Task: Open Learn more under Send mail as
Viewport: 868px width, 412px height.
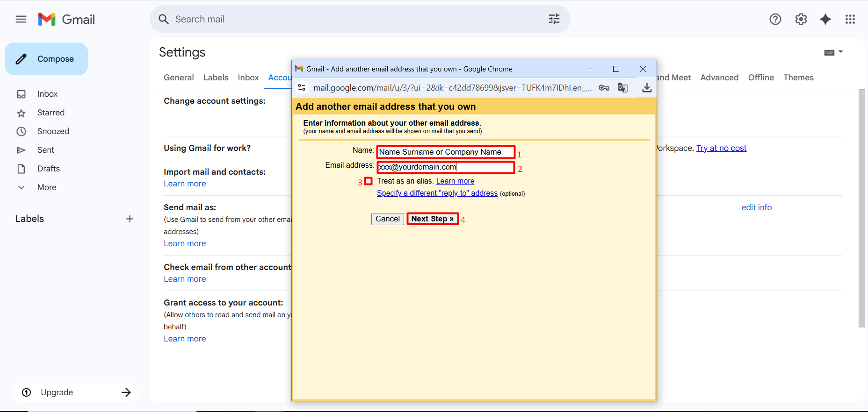Action: tap(185, 243)
